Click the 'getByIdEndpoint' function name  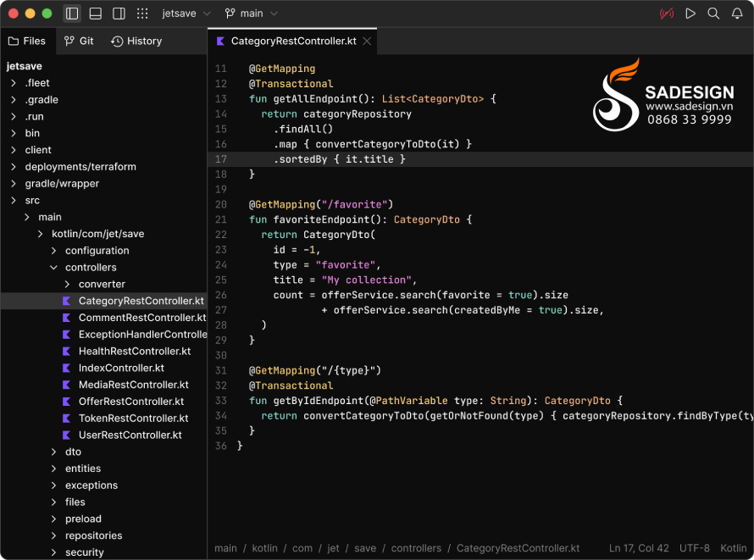click(319, 401)
